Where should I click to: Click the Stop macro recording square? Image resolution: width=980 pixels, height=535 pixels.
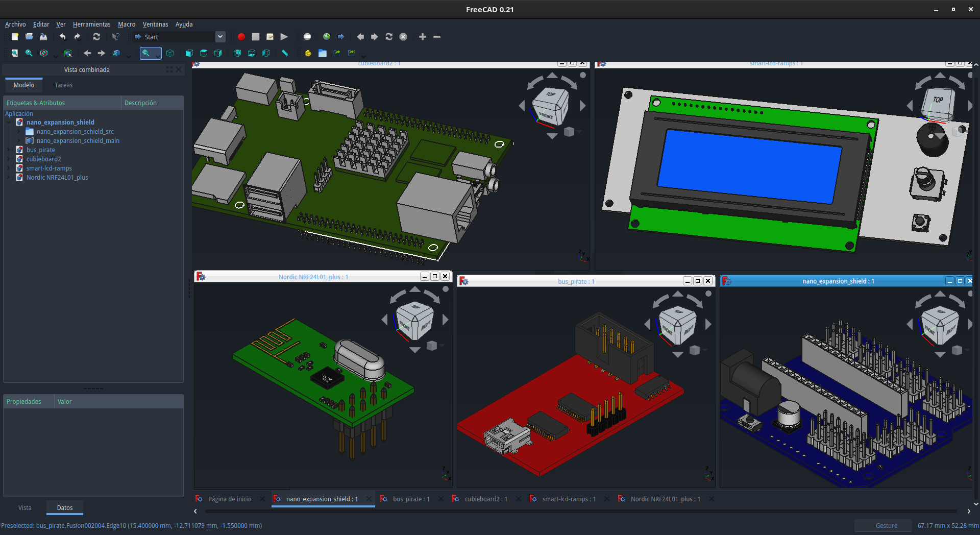pos(256,37)
